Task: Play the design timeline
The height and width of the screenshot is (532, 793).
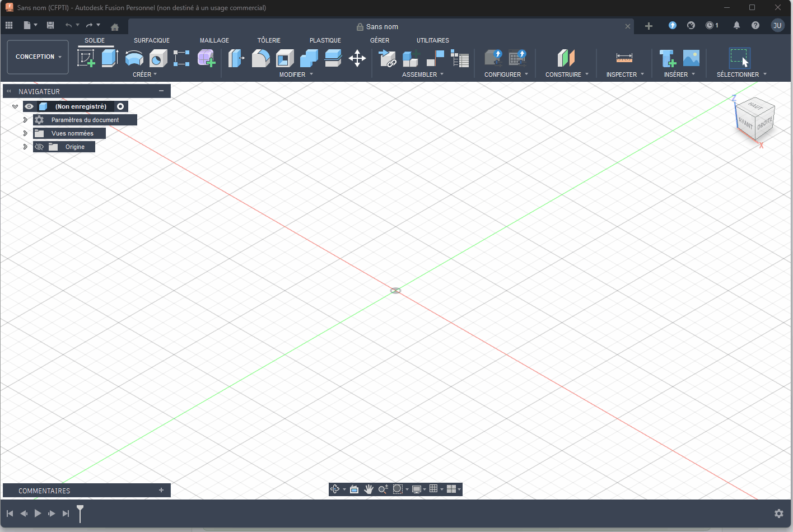Action: (38, 513)
